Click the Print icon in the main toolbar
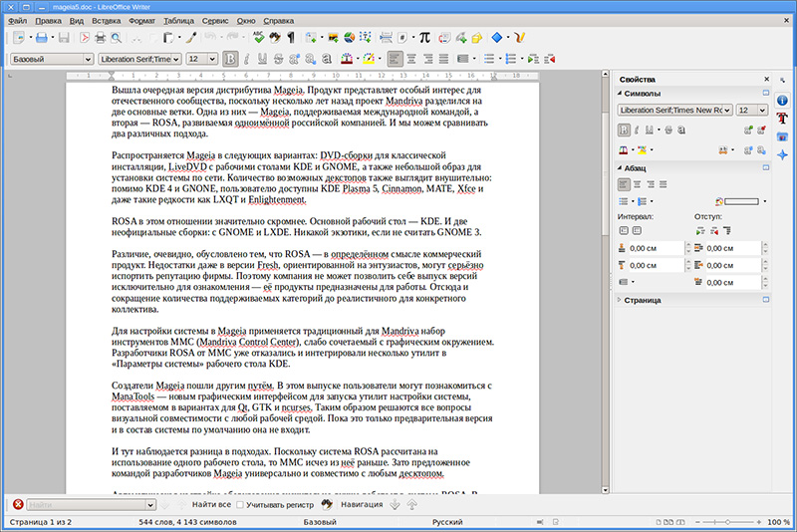 [x=101, y=38]
